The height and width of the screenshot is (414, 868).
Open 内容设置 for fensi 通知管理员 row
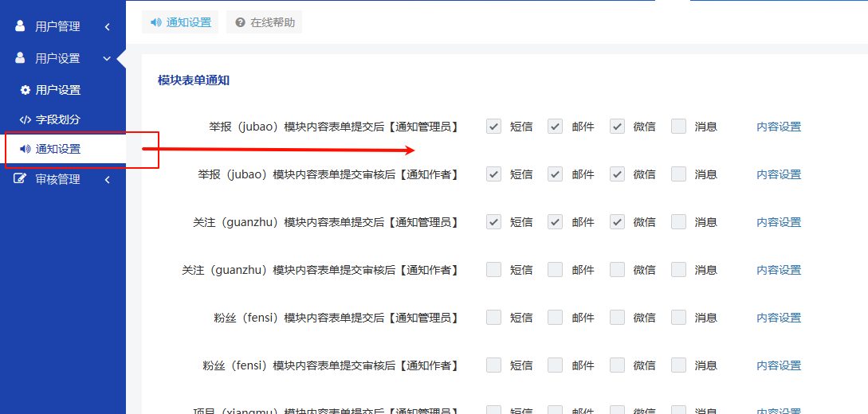pyautogui.click(x=779, y=318)
